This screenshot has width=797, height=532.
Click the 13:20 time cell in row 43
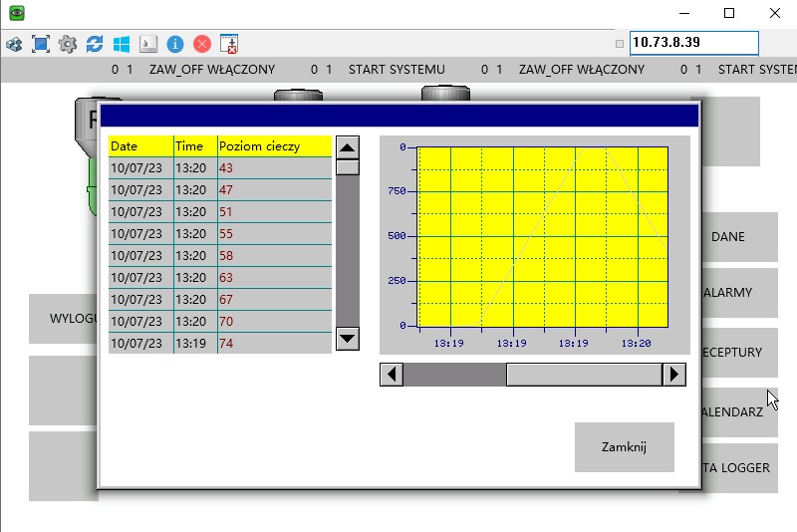[x=195, y=168]
